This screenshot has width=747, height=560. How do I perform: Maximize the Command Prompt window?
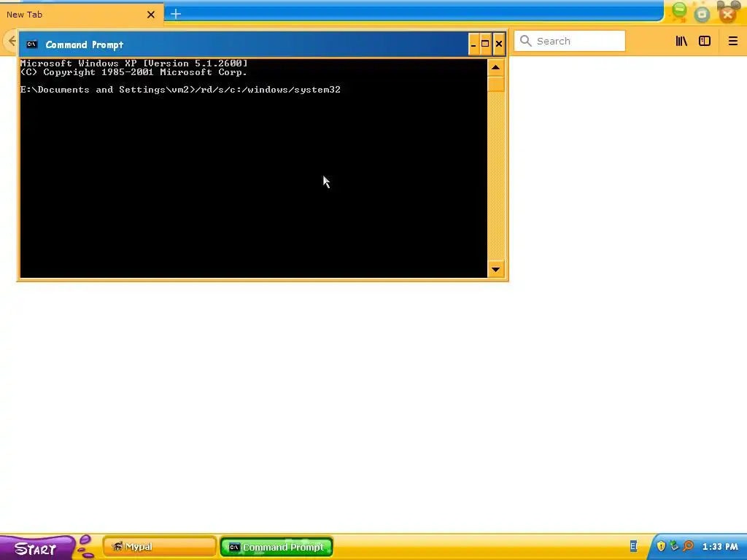pos(485,44)
